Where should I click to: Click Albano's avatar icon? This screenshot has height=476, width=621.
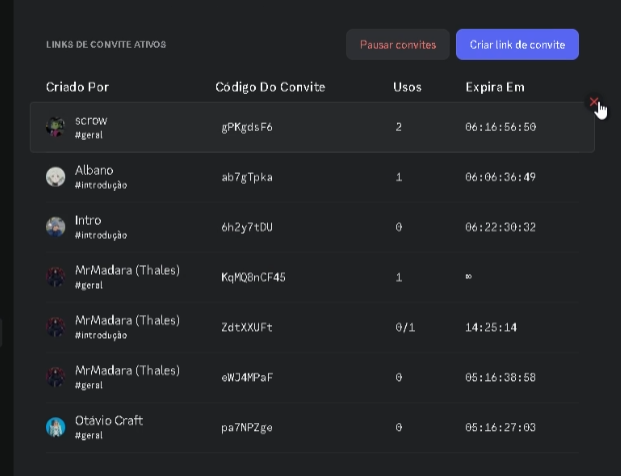tap(55, 177)
